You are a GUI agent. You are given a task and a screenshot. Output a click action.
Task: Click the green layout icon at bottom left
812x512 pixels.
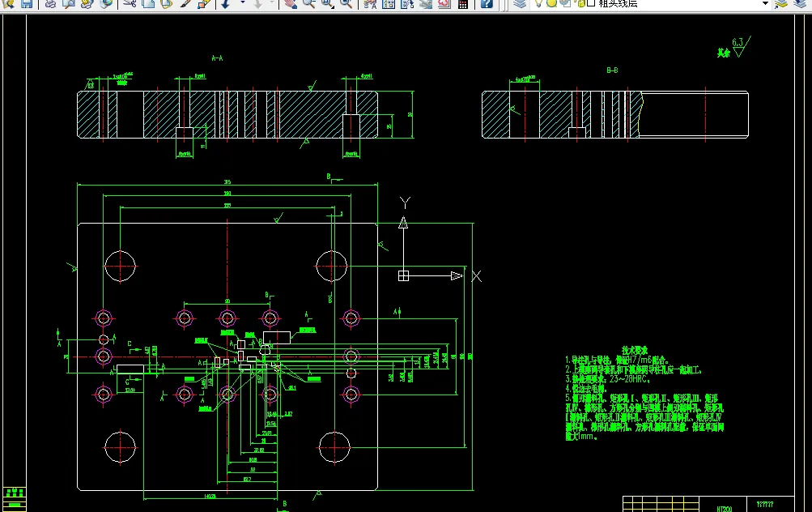(15, 492)
